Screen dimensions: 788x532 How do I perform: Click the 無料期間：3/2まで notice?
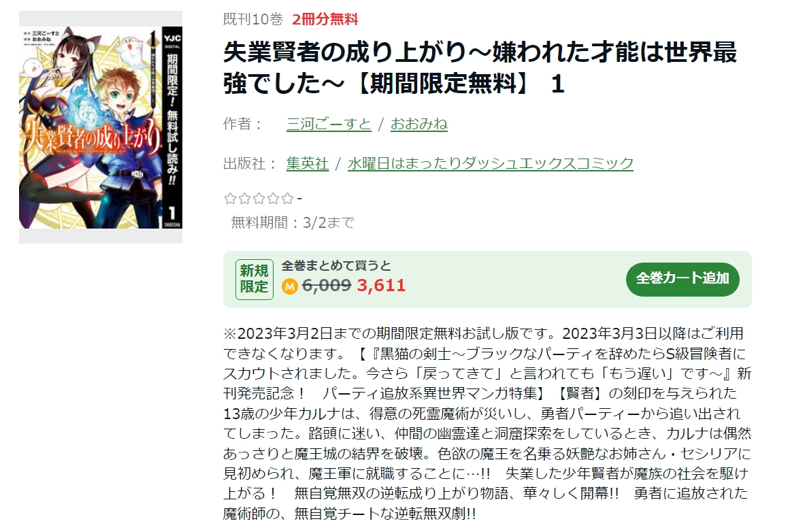pos(293,222)
